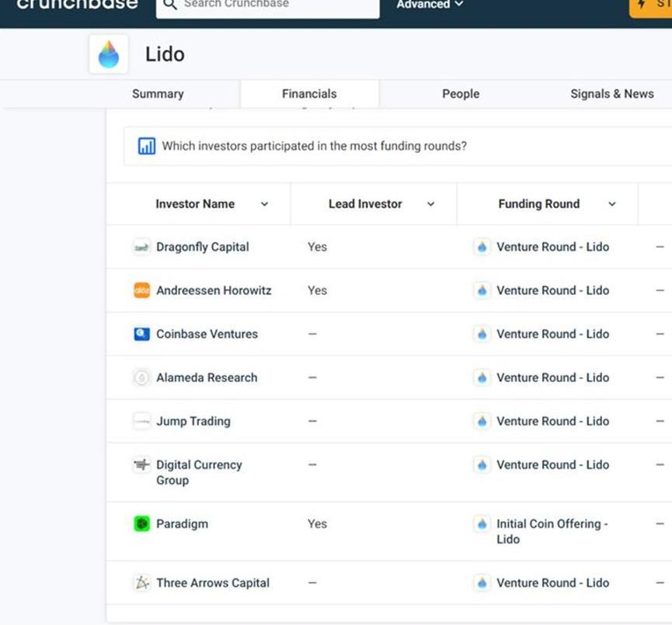
Task: Open Dragonfly Capital investor link
Action: (202, 247)
